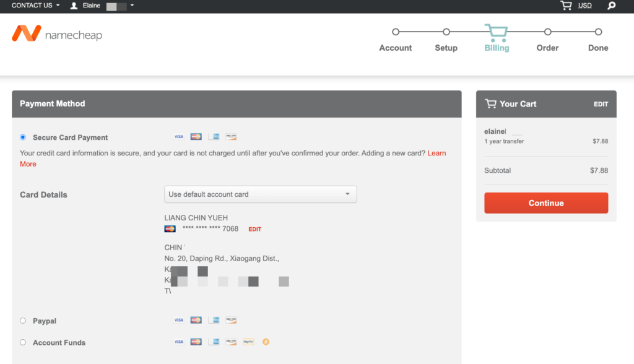Click the Mastercard icon in the Paypal row
634x364 pixels.
[x=196, y=320]
